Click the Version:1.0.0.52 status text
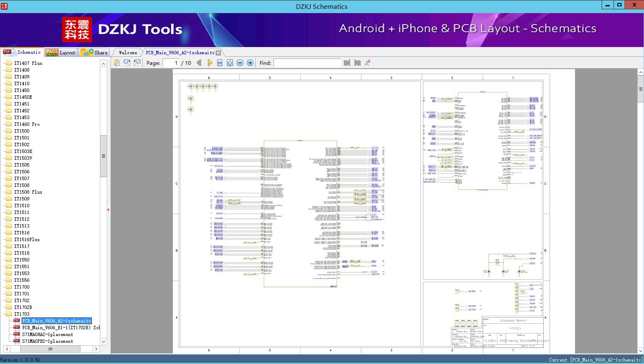 point(20,360)
